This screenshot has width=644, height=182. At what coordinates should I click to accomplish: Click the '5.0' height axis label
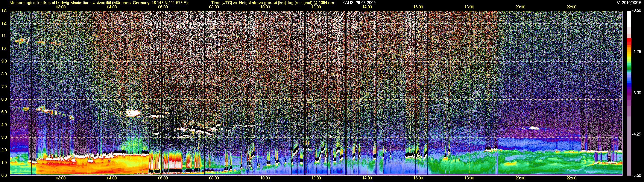pyautogui.click(x=4, y=112)
